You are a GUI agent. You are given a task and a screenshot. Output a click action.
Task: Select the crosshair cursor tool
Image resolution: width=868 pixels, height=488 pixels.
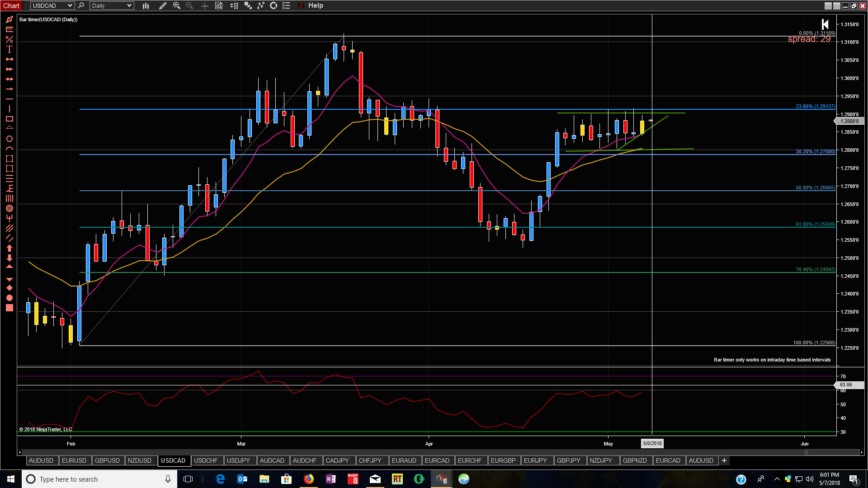205,6
